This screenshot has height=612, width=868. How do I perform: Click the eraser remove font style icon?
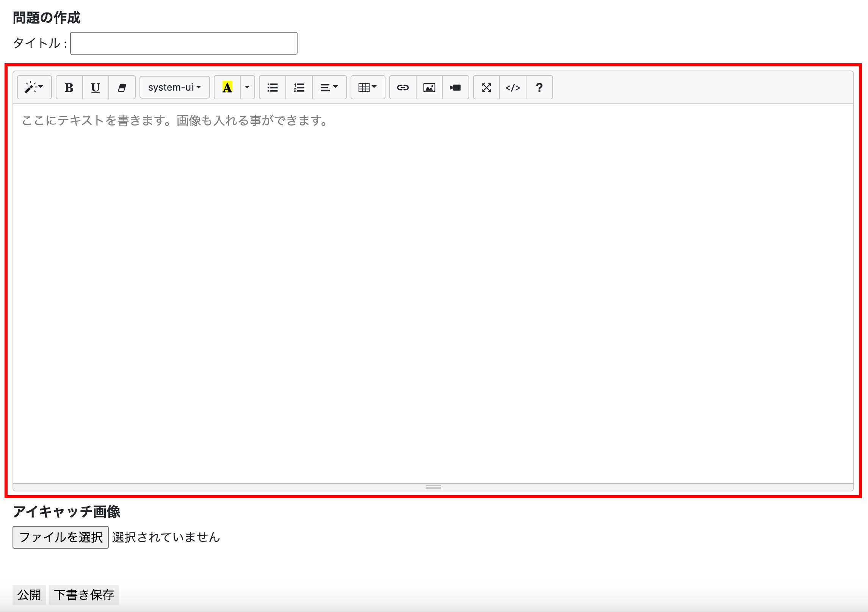pos(122,88)
